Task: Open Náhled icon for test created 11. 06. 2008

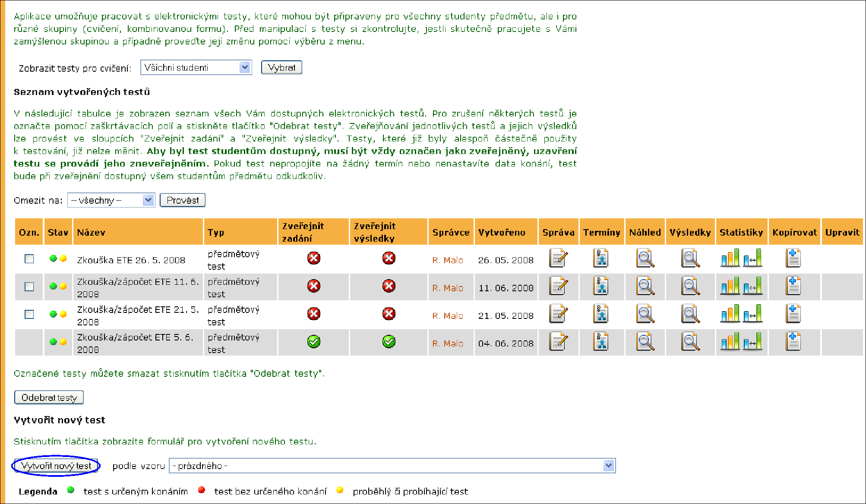Action: [x=645, y=286]
